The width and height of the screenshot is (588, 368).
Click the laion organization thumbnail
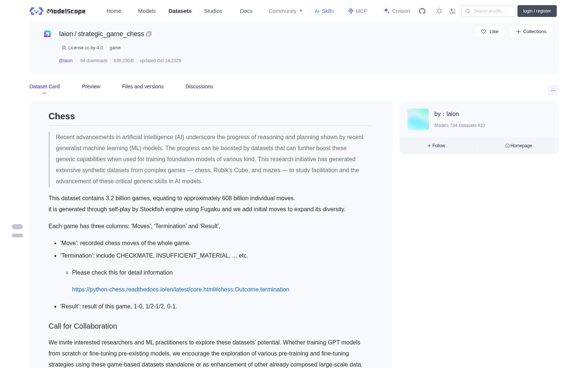pos(418,119)
